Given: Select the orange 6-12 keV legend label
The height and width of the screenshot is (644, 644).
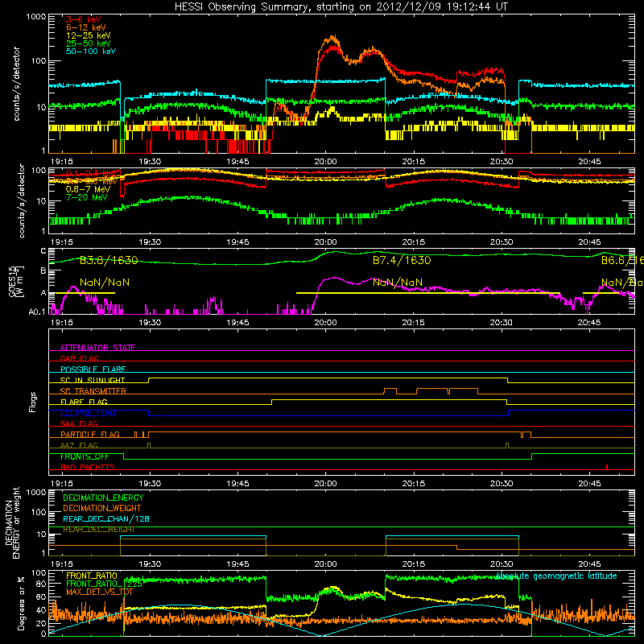Looking at the screenshot, I should pyautogui.click(x=86, y=27).
